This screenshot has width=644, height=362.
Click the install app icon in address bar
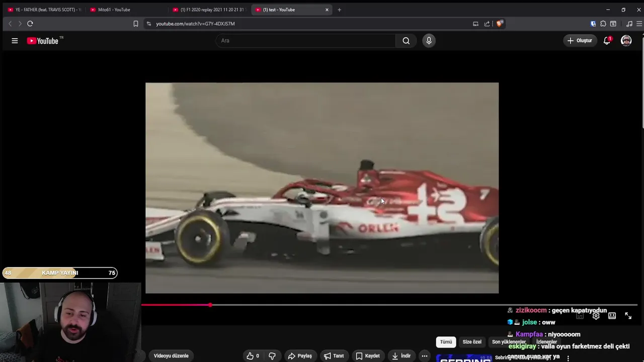(475, 24)
